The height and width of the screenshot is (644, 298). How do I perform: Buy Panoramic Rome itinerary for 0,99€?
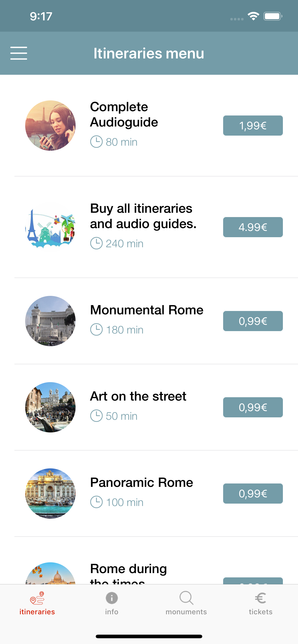click(x=253, y=494)
